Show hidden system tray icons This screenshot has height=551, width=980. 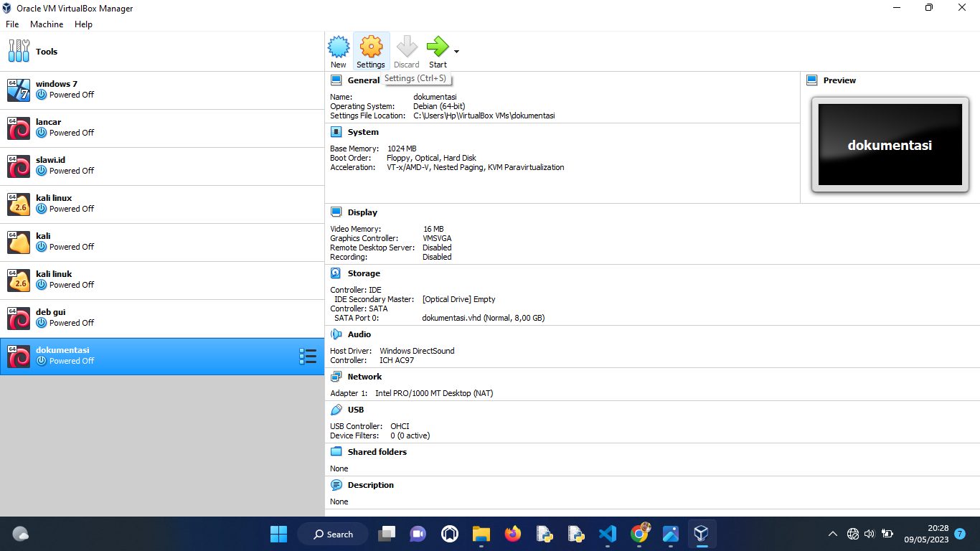(833, 534)
